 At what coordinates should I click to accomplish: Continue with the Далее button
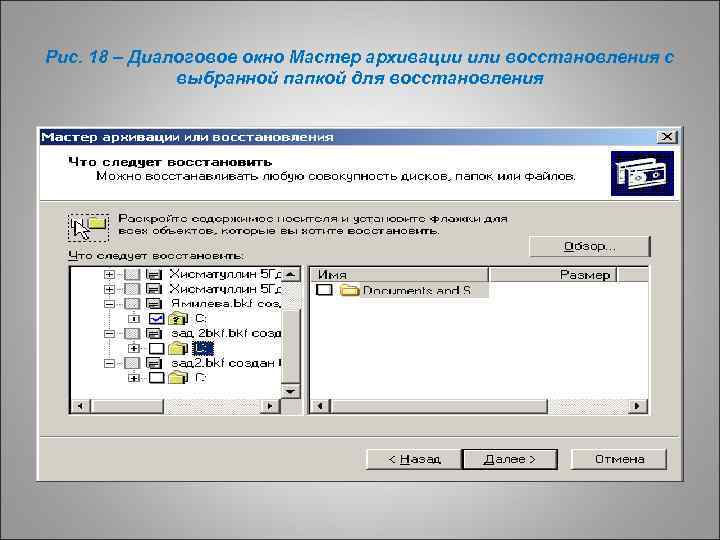click(510, 459)
